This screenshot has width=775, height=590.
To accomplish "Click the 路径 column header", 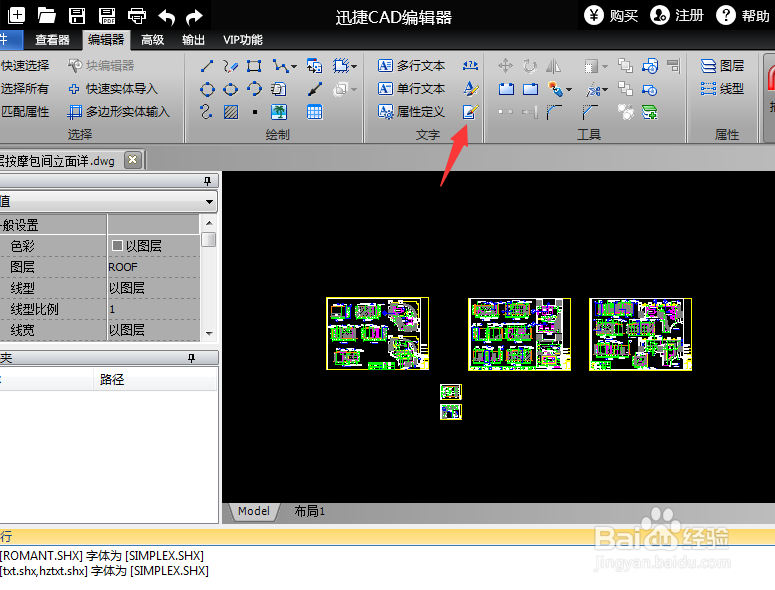I will pos(112,379).
